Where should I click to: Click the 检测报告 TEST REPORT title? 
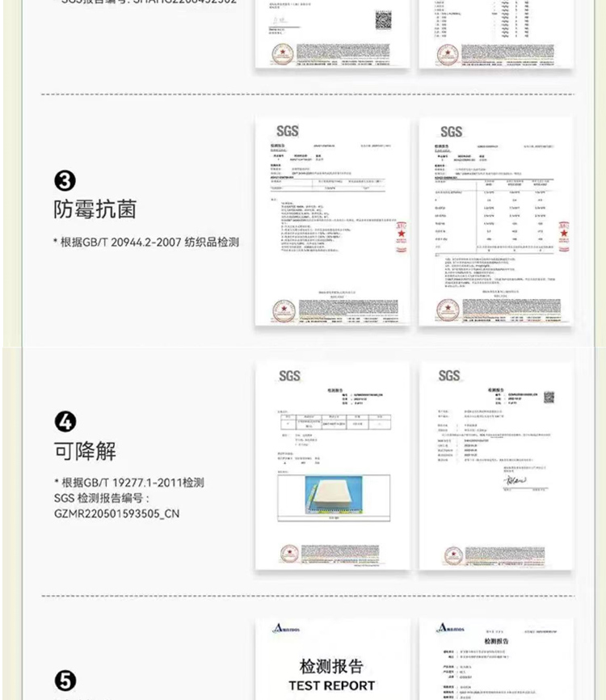pos(331,676)
